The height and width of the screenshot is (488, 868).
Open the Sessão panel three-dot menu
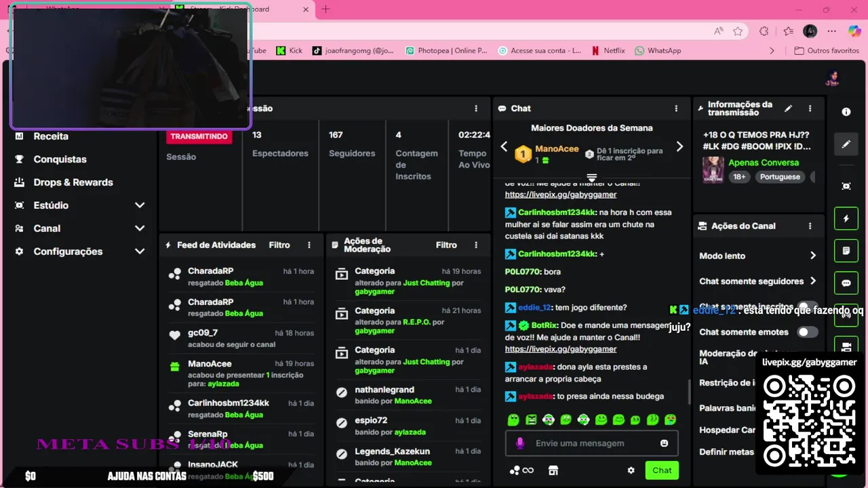[476, 108]
